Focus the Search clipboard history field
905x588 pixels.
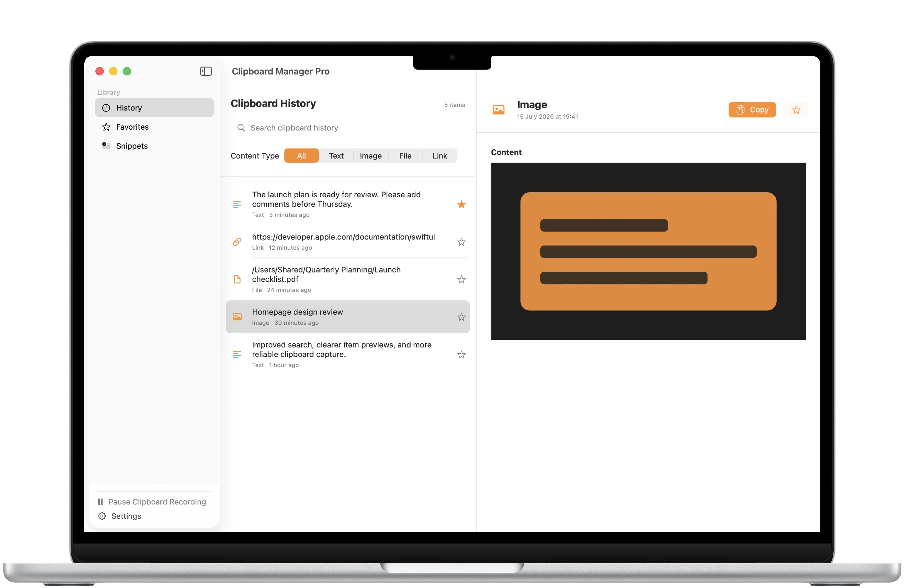click(x=348, y=128)
